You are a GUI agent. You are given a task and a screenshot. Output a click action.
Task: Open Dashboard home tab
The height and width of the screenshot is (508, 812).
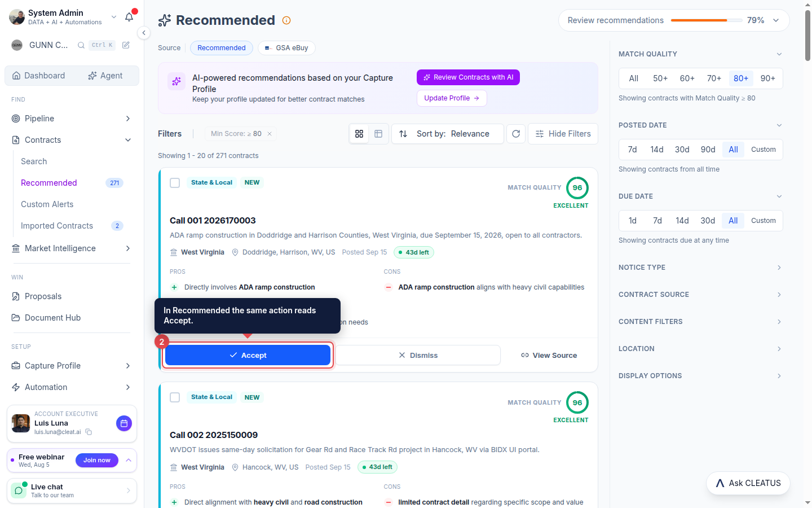(38, 76)
